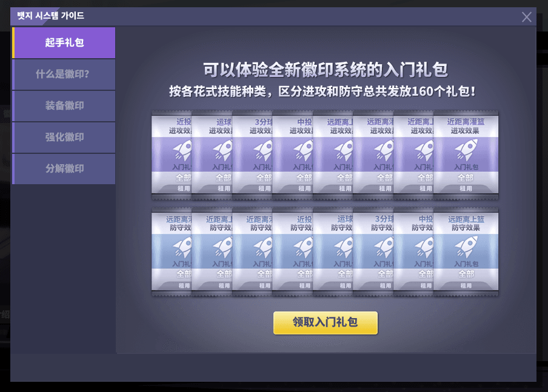The width and height of the screenshot is (548, 392).
Task: Open the 什么是徽印? tab
Action: coord(64,75)
